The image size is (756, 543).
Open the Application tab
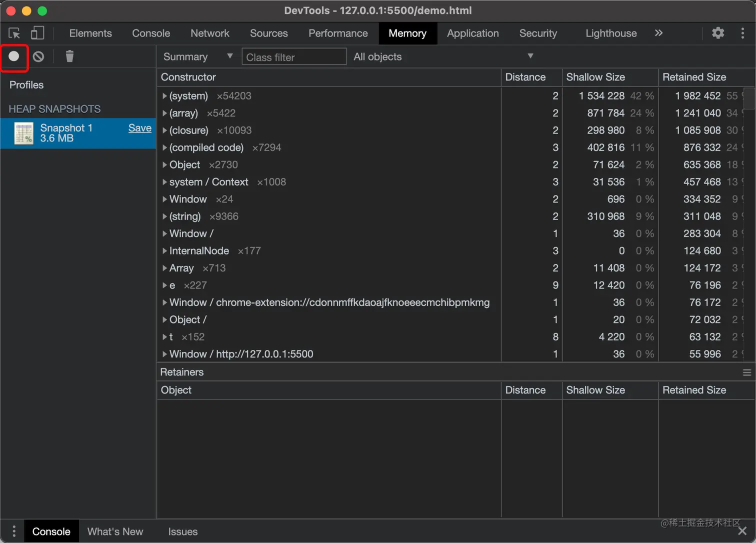(473, 33)
